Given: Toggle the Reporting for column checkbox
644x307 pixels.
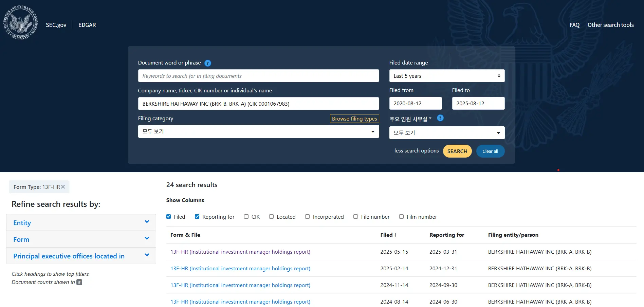Looking at the screenshot, I should pyautogui.click(x=197, y=217).
